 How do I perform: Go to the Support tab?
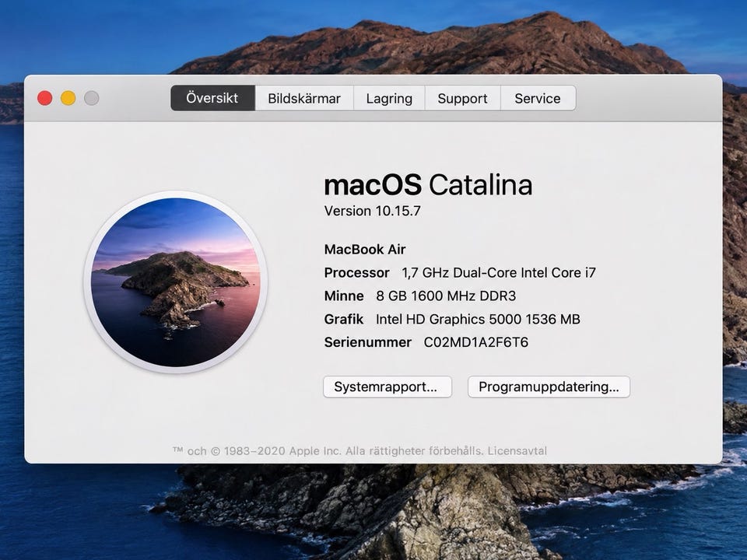(x=462, y=98)
